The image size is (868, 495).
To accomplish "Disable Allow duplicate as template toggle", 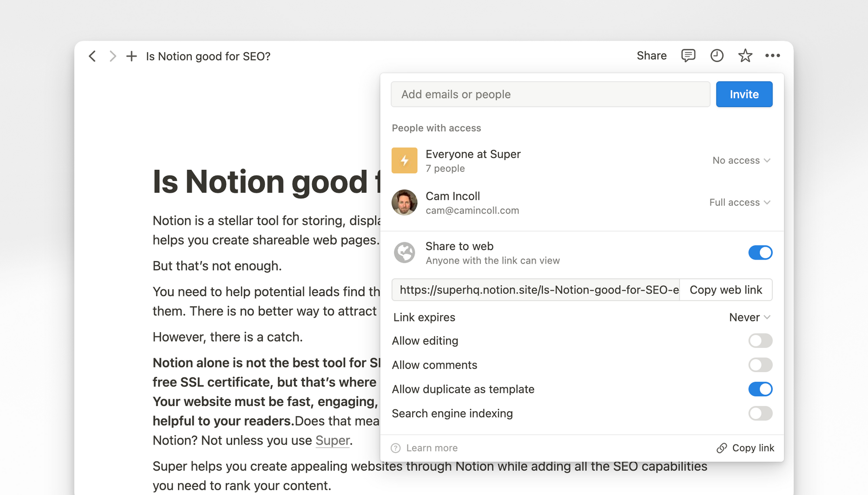I will (760, 389).
